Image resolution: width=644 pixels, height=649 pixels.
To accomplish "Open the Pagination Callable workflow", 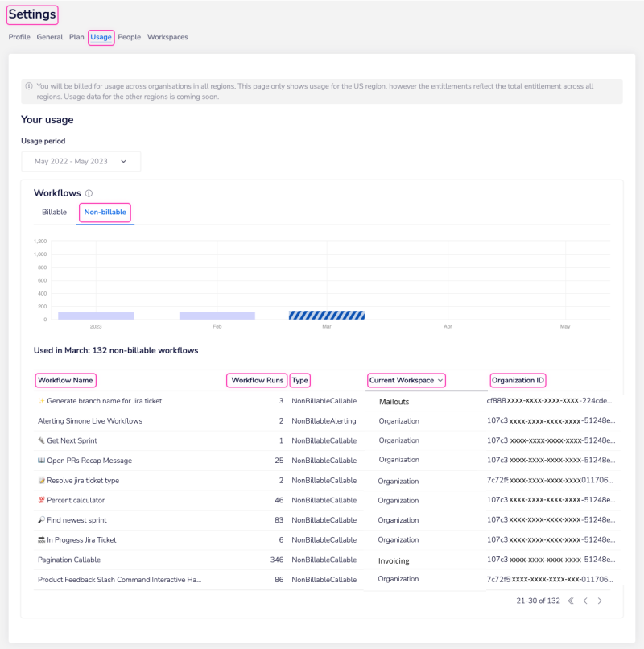I will 69,560.
